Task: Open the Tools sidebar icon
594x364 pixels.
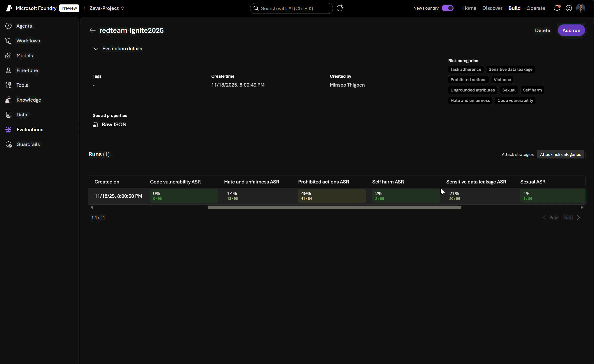Action: point(9,85)
